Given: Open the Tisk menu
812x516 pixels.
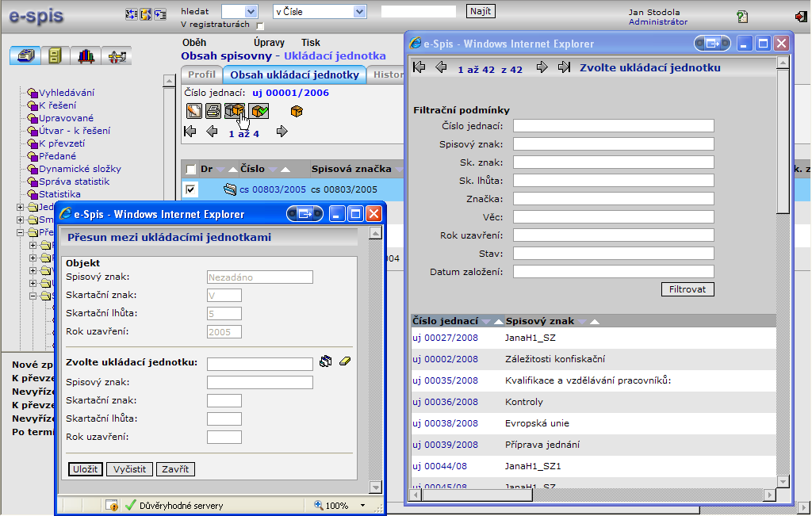Looking at the screenshot, I should [311, 43].
